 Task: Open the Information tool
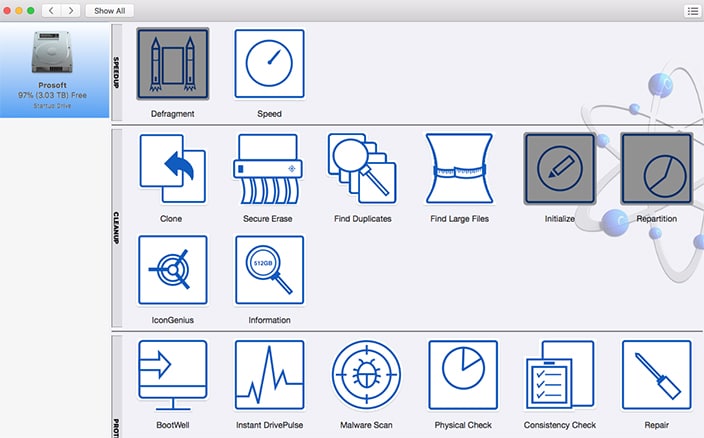coord(269,270)
